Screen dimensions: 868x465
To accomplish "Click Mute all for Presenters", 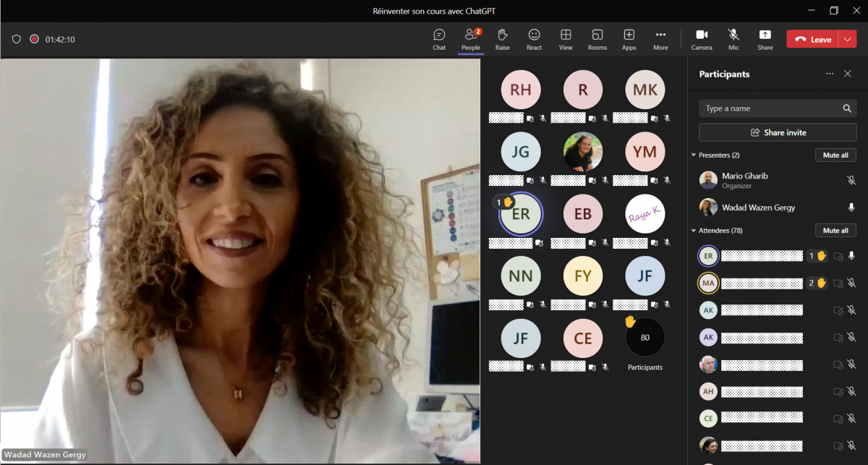I will [x=835, y=155].
